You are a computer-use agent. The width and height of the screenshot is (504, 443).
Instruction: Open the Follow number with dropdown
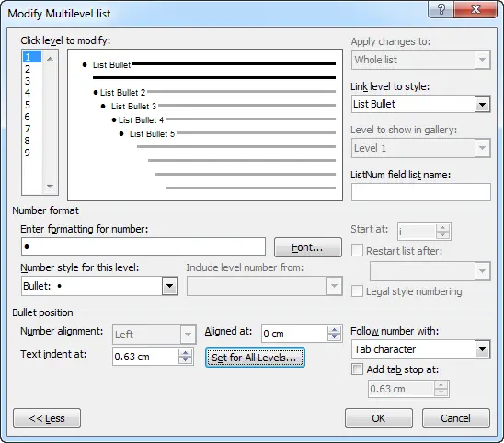[482, 349]
